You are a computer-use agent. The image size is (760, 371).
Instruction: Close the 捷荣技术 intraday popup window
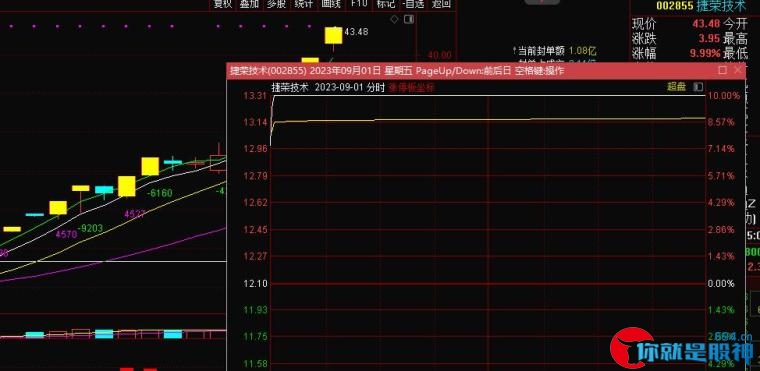pos(738,70)
